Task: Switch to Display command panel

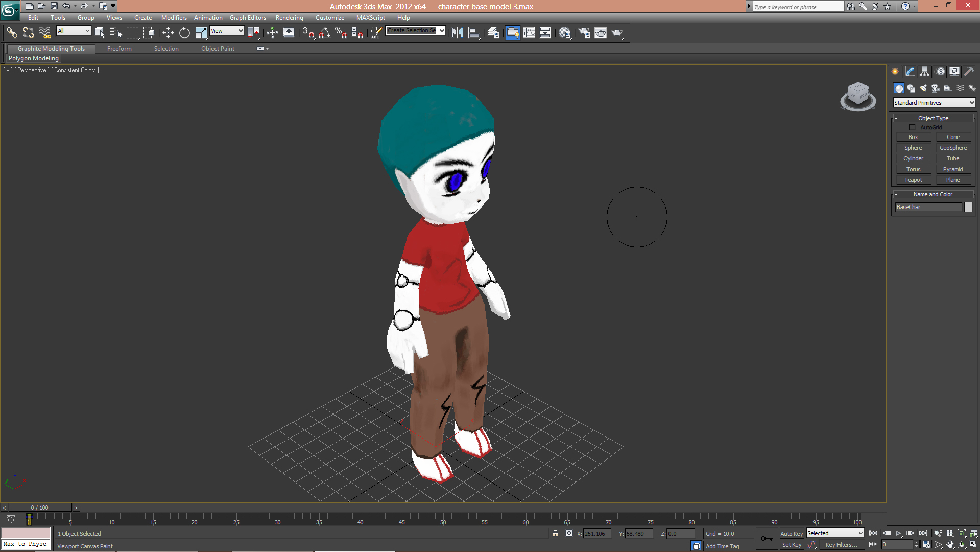Action: pos(954,72)
